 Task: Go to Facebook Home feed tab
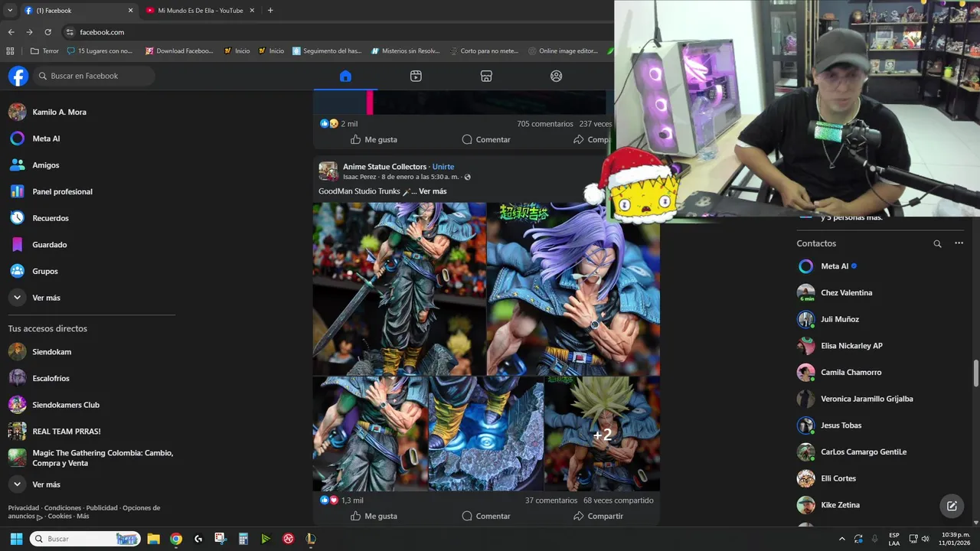345,76
